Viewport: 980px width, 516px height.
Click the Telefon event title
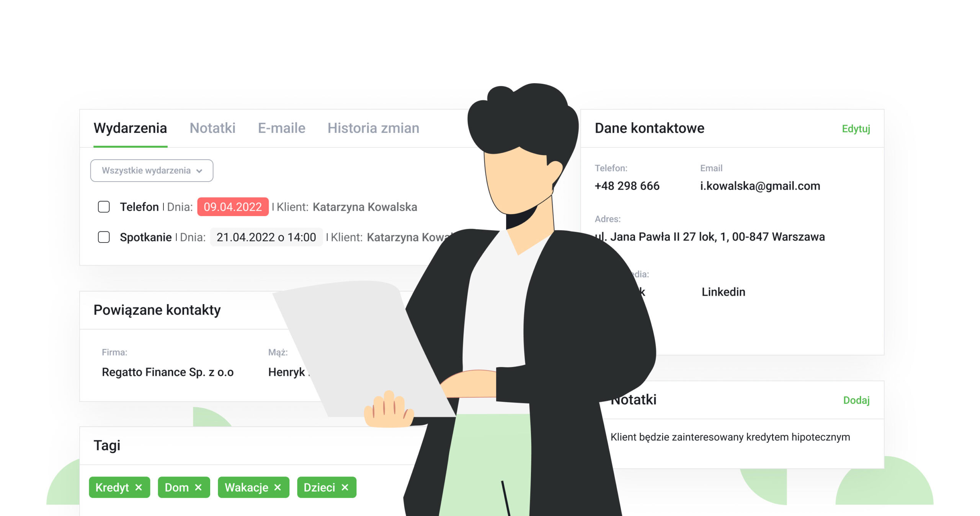[139, 207]
